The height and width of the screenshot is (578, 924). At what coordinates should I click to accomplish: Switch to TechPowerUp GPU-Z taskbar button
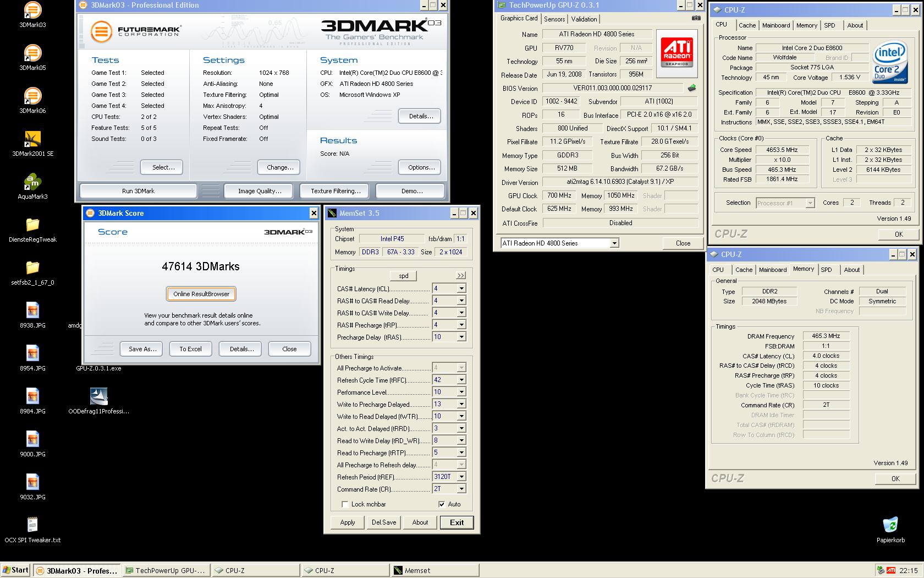point(166,571)
